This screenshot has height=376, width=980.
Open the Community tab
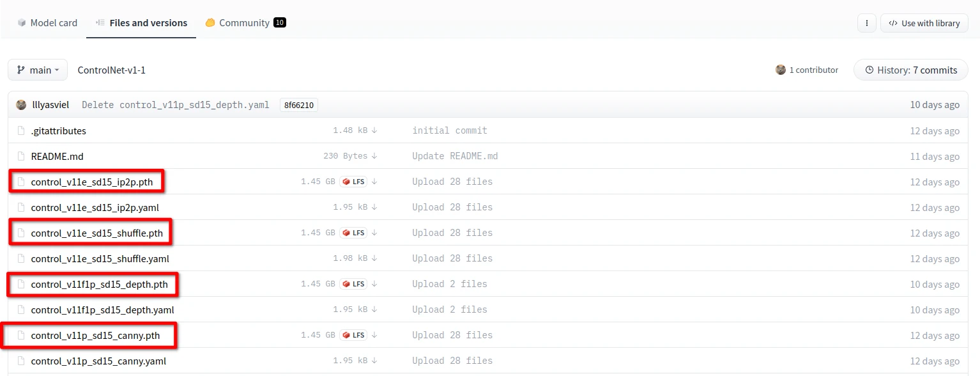point(245,22)
